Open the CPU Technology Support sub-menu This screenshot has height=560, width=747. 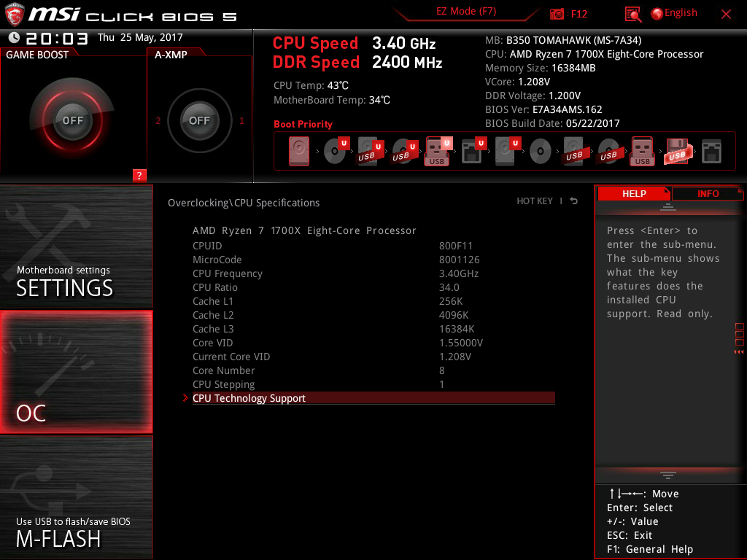tap(373, 398)
